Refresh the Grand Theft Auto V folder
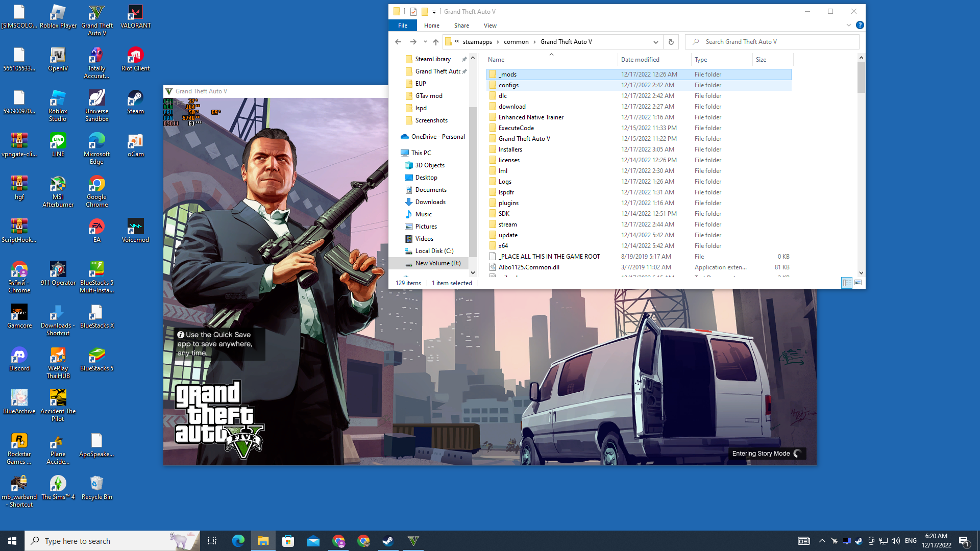The width and height of the screenshot is (980, 551). click(671, 42)
